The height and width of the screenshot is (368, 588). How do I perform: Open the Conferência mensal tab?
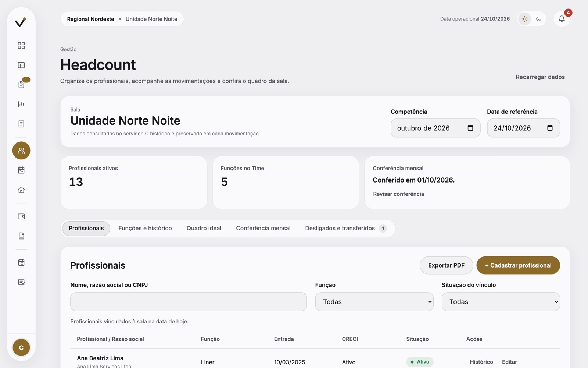pos(263,228)
